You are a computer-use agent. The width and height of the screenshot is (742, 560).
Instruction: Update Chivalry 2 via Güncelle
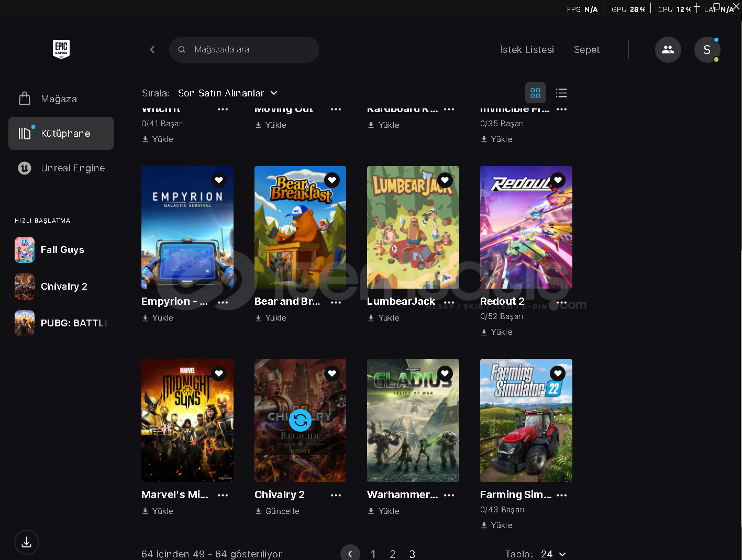[x=278, y=511]
